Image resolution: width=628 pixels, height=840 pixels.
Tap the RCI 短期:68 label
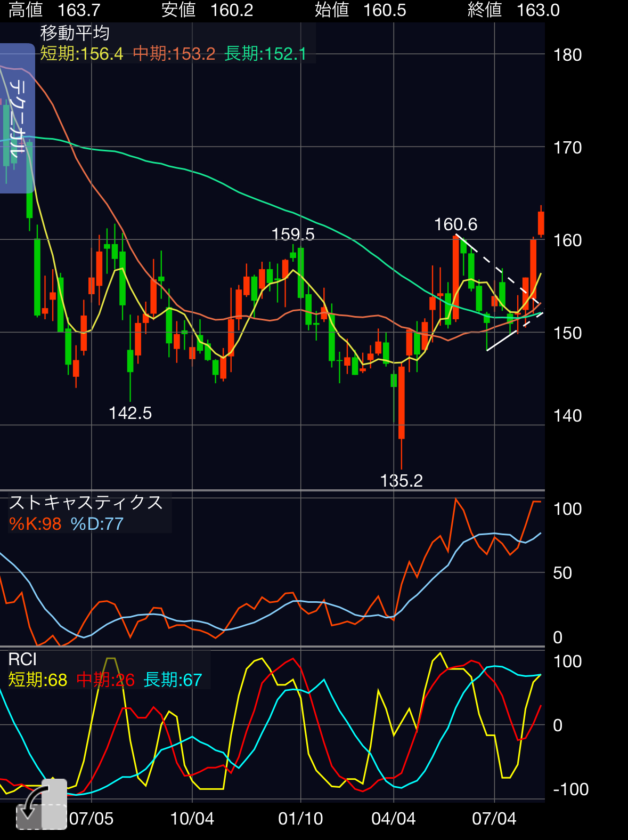(37, 680)
